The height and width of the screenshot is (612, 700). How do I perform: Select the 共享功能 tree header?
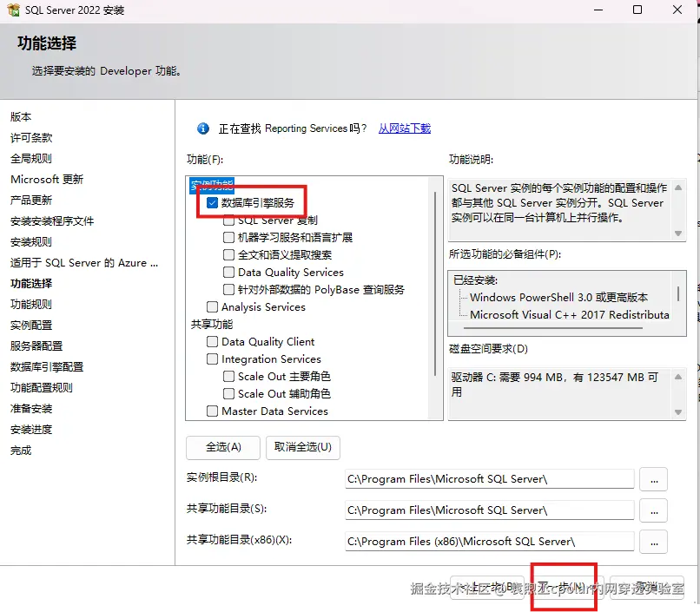(x=212, y=325)
